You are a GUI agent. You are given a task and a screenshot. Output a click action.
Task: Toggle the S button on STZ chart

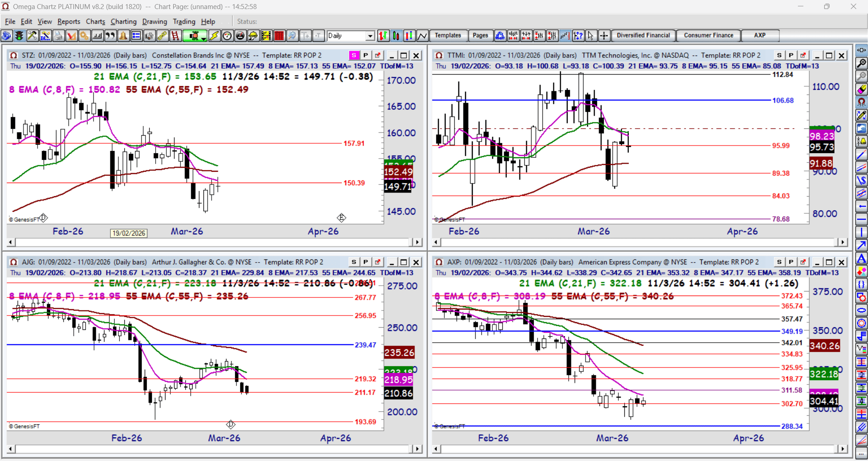[354, 55]
